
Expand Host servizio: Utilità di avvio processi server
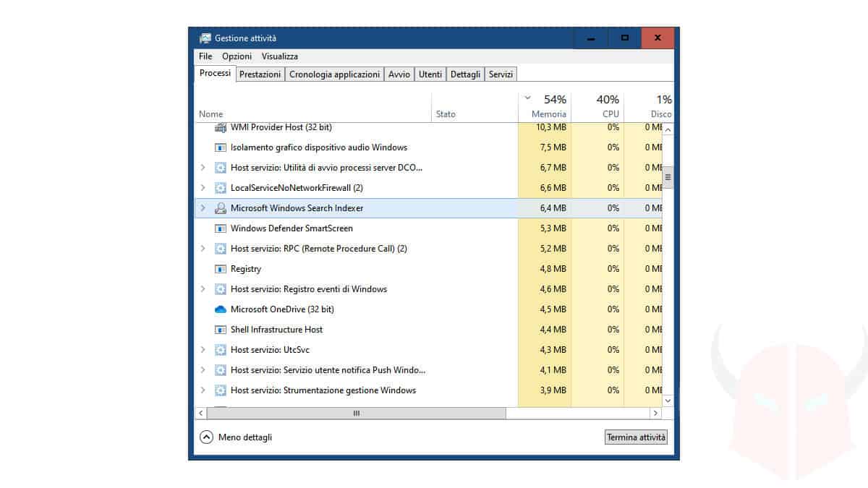tap(203, 168)
